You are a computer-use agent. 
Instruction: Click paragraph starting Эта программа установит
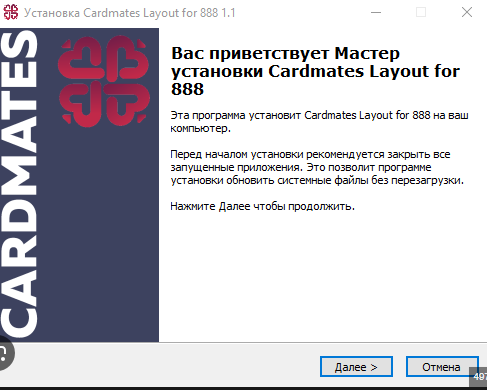click(319, 122)
